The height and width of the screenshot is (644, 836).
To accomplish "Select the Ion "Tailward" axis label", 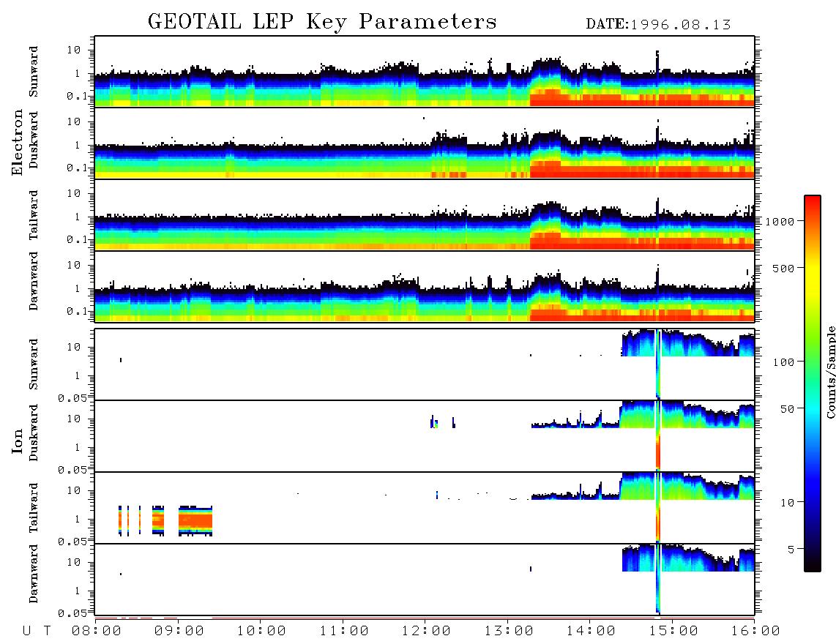I will tap(34, 508).
